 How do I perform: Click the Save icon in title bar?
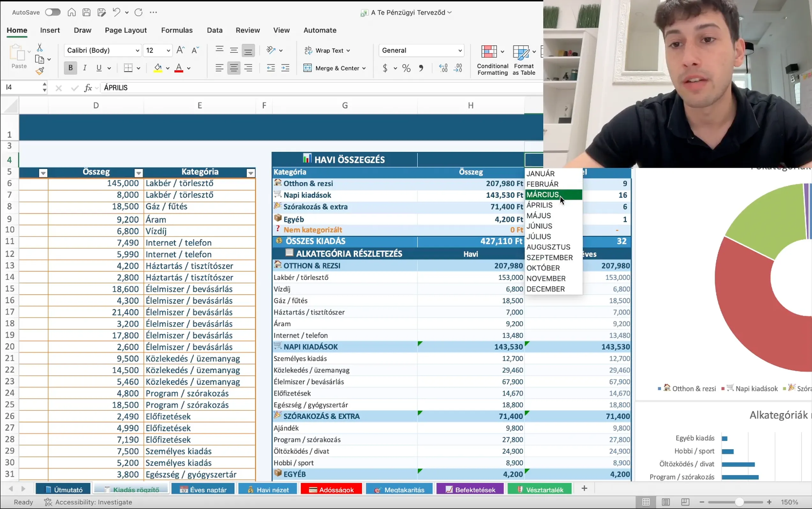click(86, 12)
